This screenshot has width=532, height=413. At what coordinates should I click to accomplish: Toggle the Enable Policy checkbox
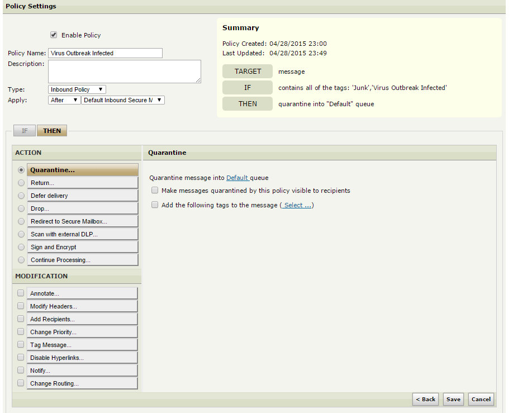click(x=54, y=35)
